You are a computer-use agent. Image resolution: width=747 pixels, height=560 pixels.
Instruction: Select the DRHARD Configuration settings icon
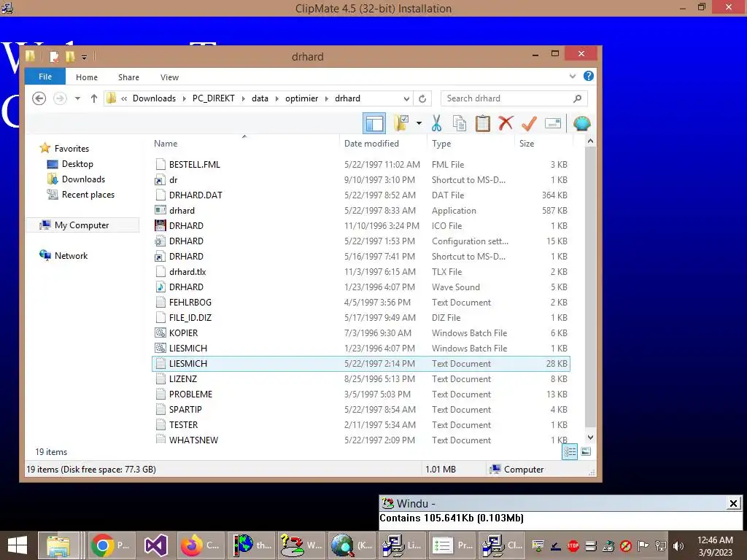tap(160, 241)
